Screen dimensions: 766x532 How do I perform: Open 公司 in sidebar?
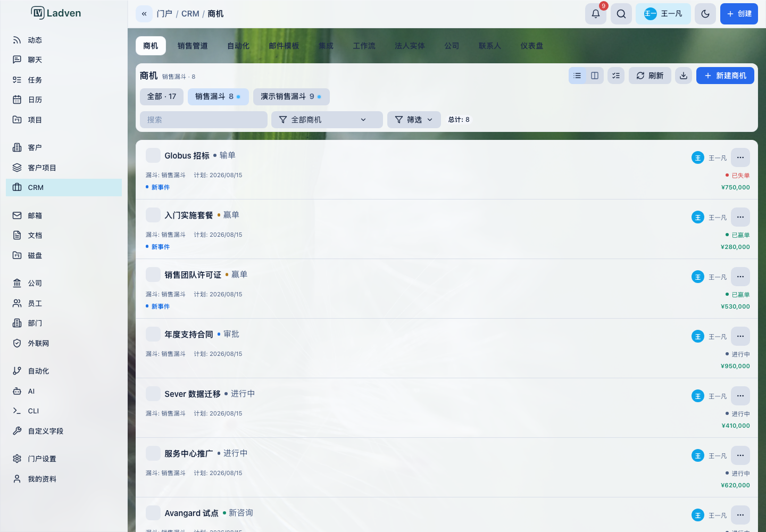coord(64,283)
